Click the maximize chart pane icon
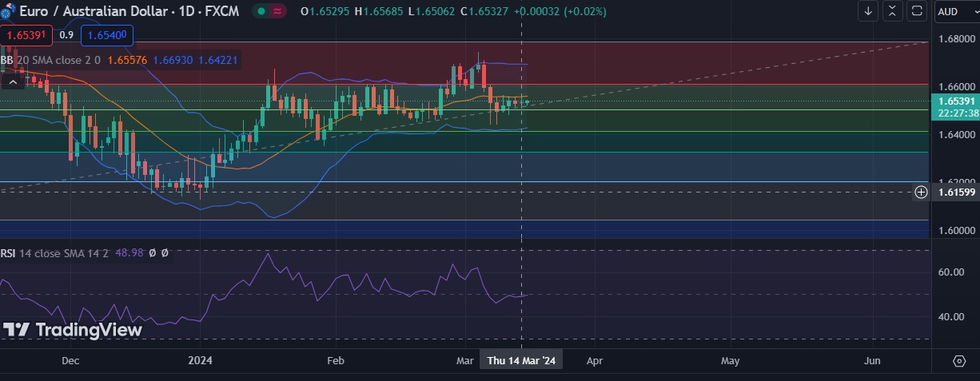This screenshot has width=980, height=381. [918, 12]
